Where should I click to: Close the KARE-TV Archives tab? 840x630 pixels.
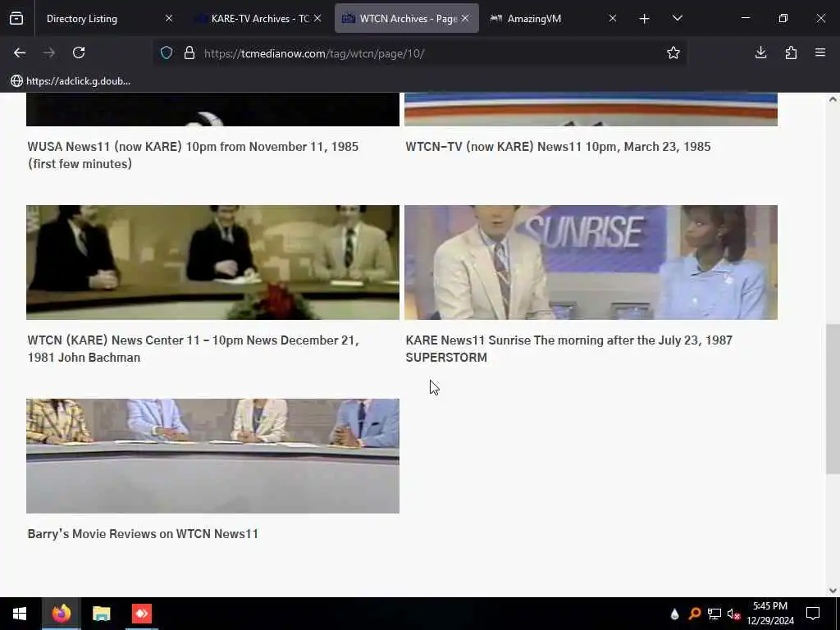click(x=317, y=19)
